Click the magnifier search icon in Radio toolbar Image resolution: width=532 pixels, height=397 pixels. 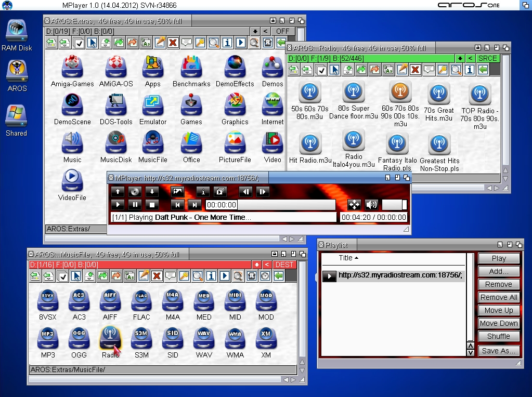coord(456,70)
